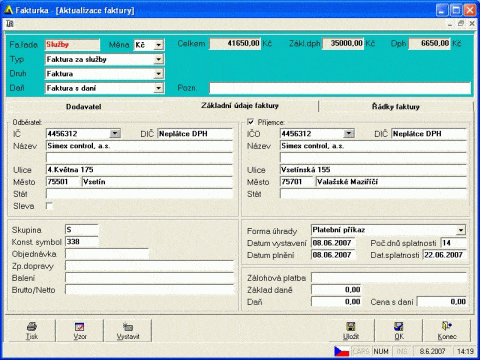
Task: Click the Odběratel Název field Simex control
Action: coord(139,146)
